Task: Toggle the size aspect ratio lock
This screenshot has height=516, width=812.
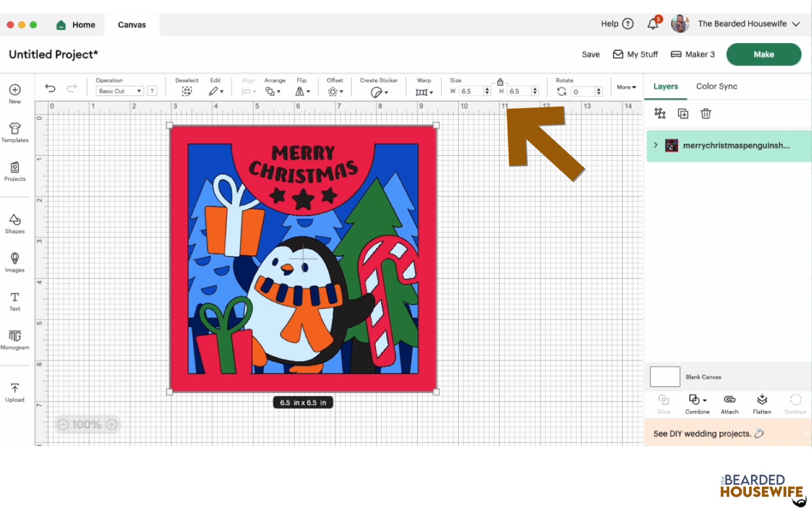Action: click(x=500, y=82)
